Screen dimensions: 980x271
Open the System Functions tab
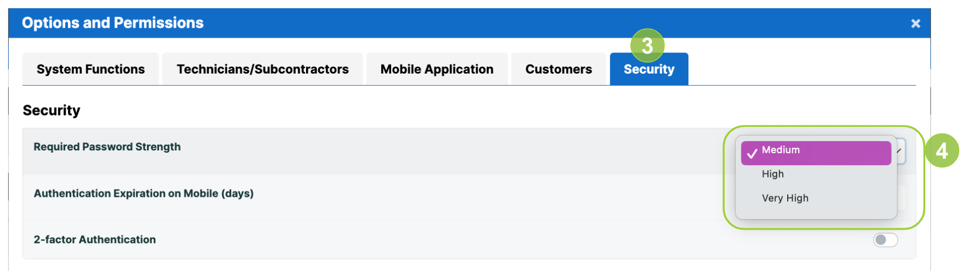click(91, 69)
